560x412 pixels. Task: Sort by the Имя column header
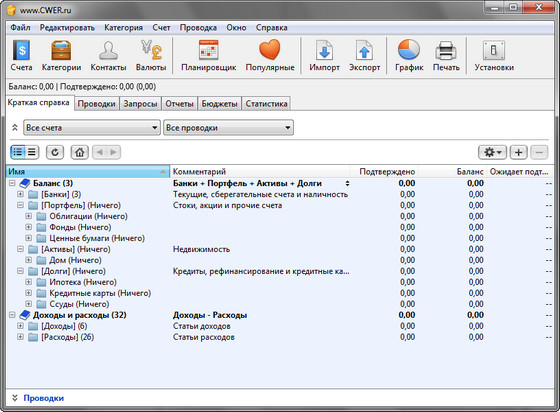[88, 172]
